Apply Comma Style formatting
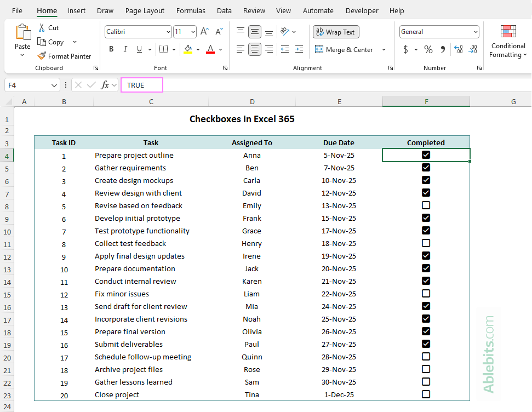Image resolution: width=532 pixels, height=412 pixels. [443, 49]
